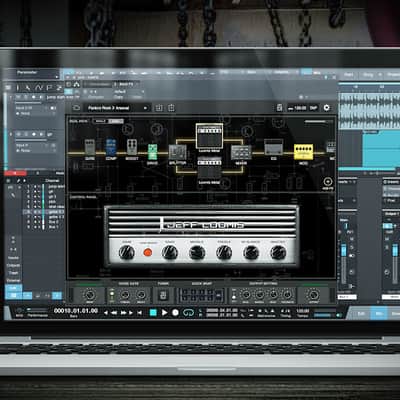Add a new FX slot
400x400 pixels.
328,182
